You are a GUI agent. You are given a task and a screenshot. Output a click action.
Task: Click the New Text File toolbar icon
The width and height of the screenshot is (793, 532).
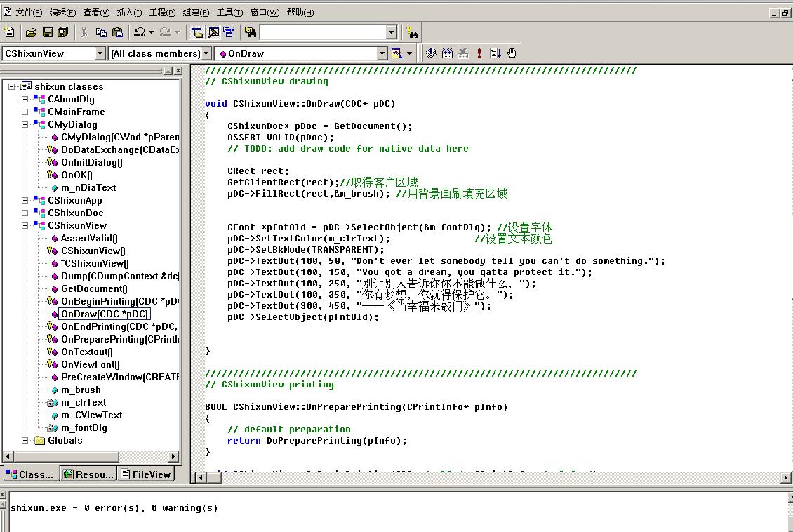(x=9, y=32)
